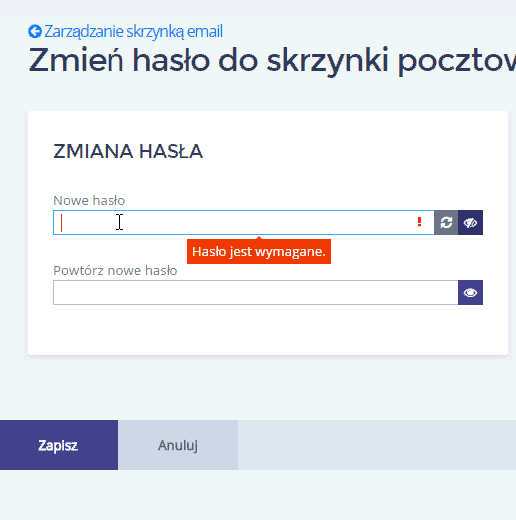The image size is (516, 520).
Task: Click the blue back arrow circle icon
Action: [x=35, y=31]
